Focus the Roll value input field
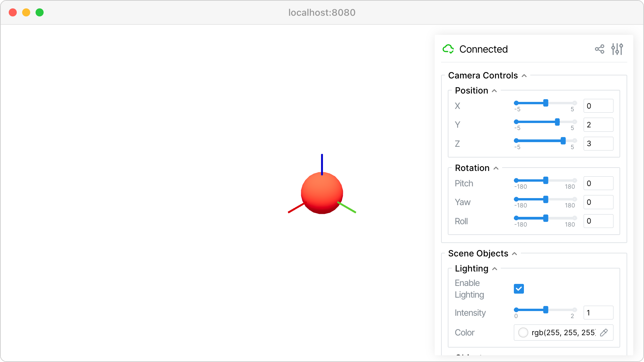Viewport: 644px width, 362px height. click(598, 221)
